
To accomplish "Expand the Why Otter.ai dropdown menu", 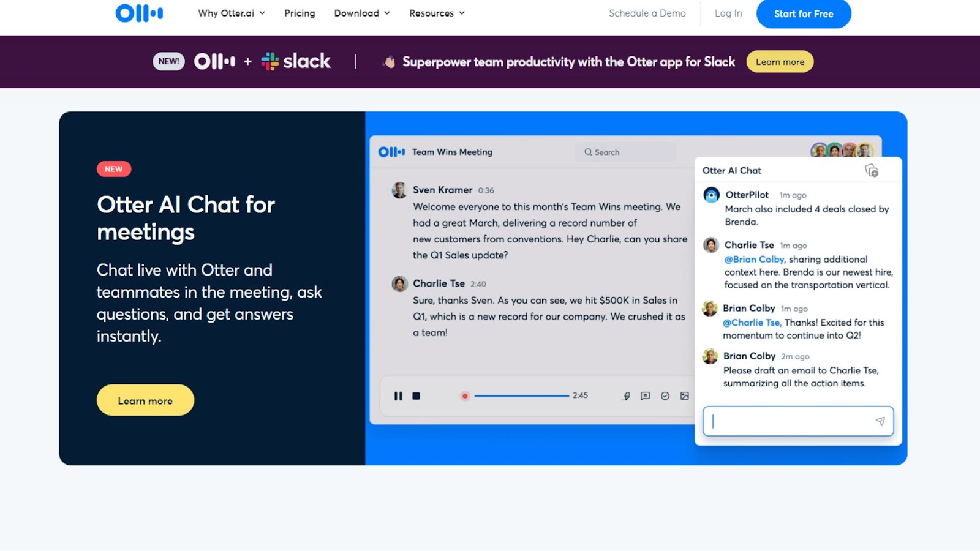I will click(x=231, y=13).
